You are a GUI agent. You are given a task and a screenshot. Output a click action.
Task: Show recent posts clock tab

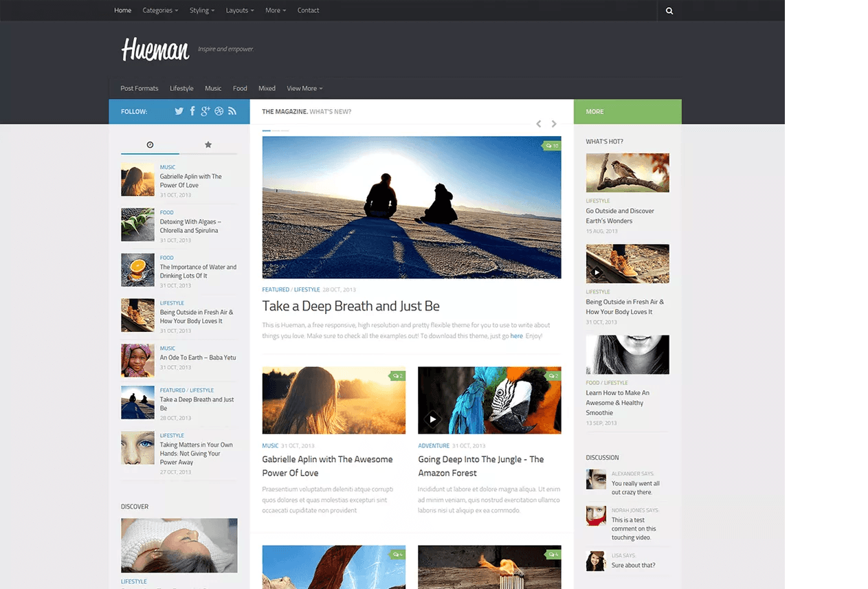pos(150,144)
